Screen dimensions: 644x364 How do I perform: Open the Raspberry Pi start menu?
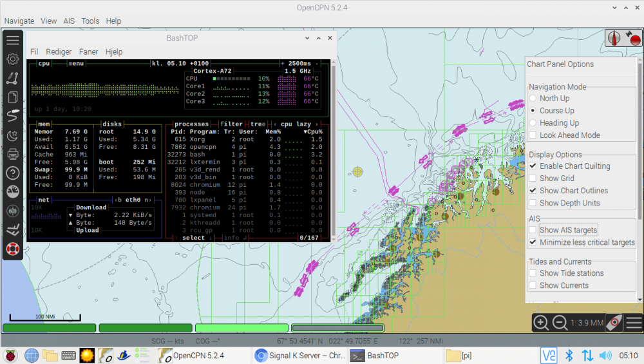click(11, 356)
